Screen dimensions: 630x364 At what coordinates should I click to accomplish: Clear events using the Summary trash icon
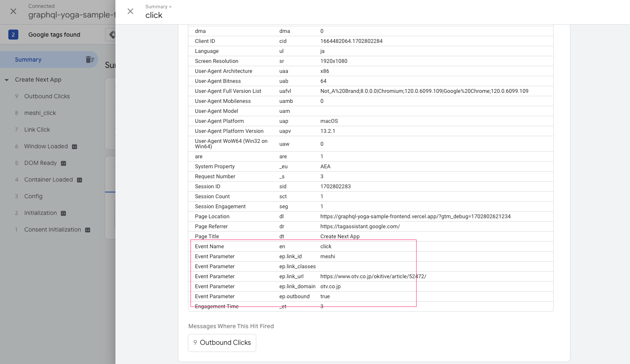pyautogui.click(x=90, y=60)
